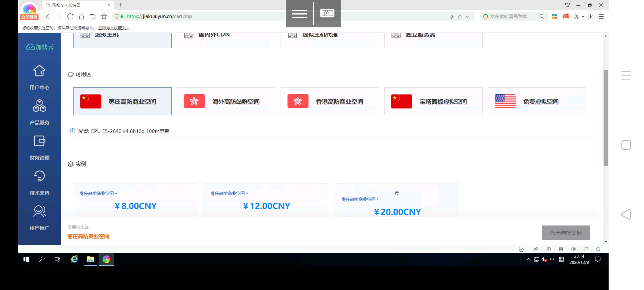Click the 尚未选择实例 button
644x290 pixels.
coord(566,233)
